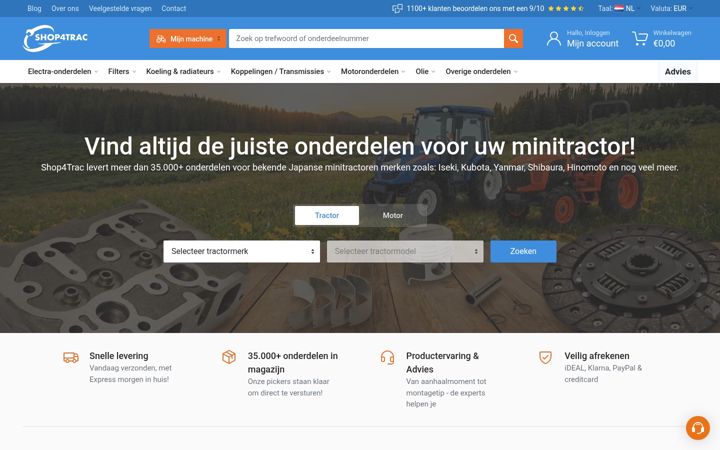Click the Veilig afrekenen heading

(597, 356)
